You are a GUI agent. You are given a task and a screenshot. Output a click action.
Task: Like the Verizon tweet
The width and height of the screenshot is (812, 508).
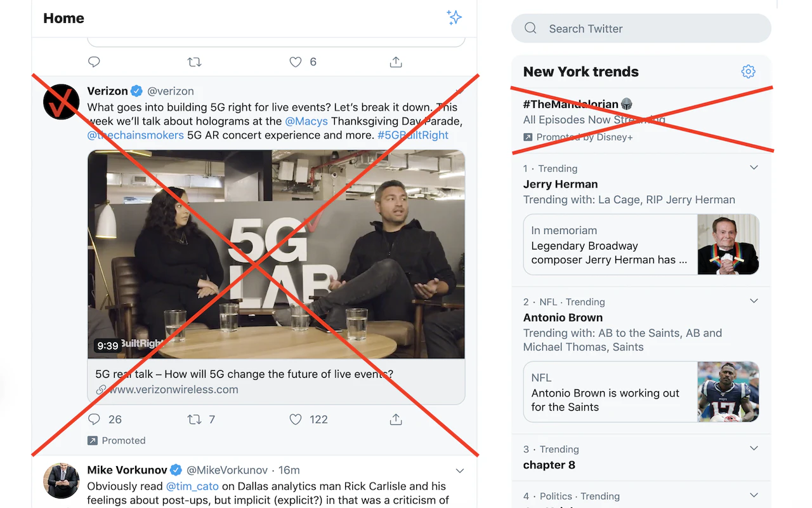(295, 419)
